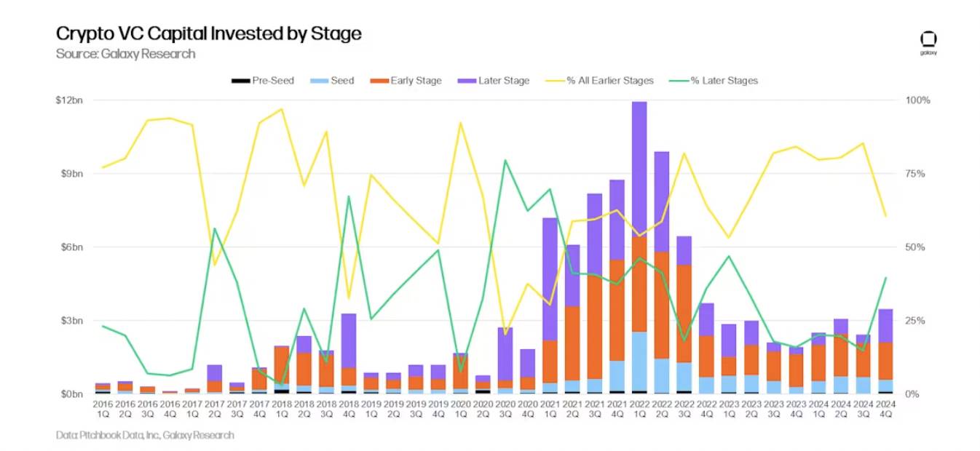This screenshot has width=980, height=451.
Task: Click the Pitchbook Data footer credit
Action: coord(146,435)
